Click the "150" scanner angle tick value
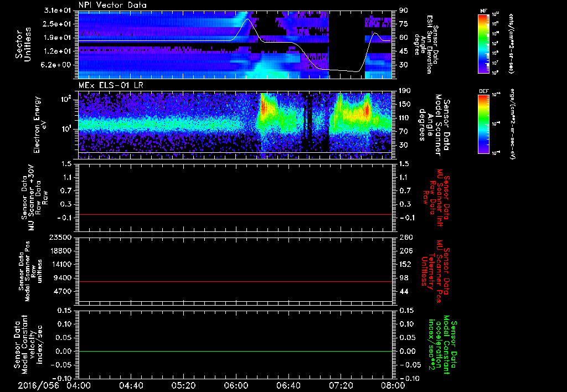Screen dimensions: 567x392 click(405, 105)
